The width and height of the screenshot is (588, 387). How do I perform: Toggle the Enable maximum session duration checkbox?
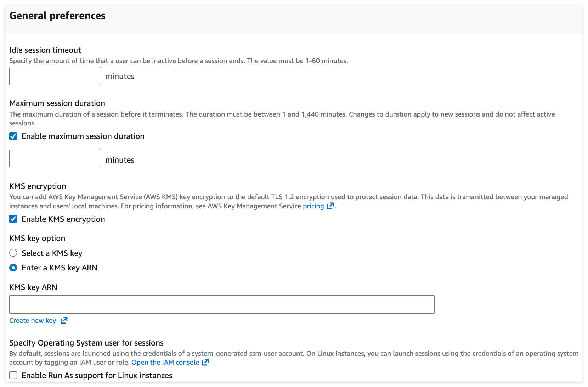[x=13, y=136]
